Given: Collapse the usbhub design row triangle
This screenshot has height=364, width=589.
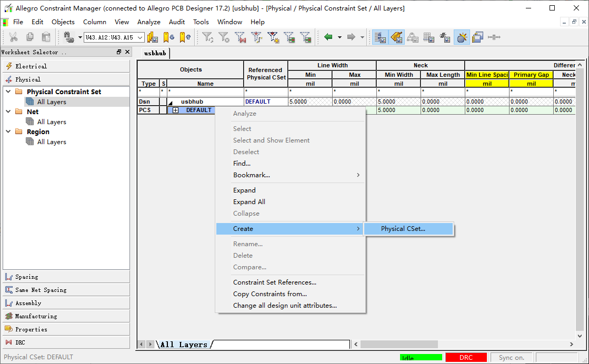Looking at the screenshot, I should click(x=170, y=102).
